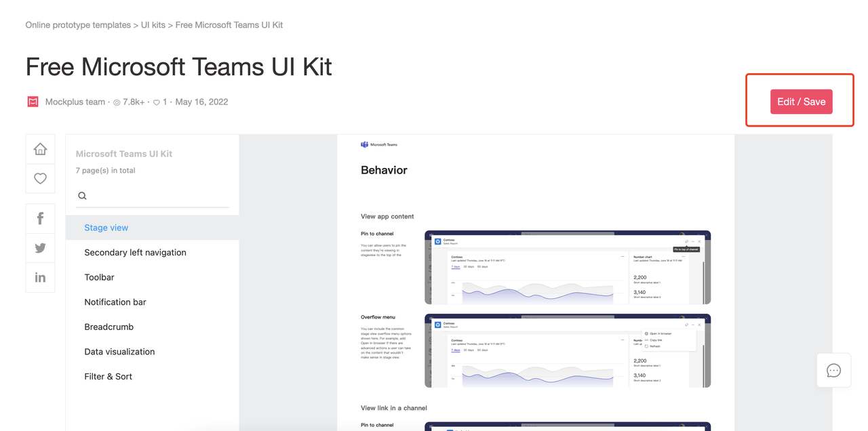This screenshot has width=868, height=431.
Task: Go to UI kits breadcrumb link
Action: point(154,25)
